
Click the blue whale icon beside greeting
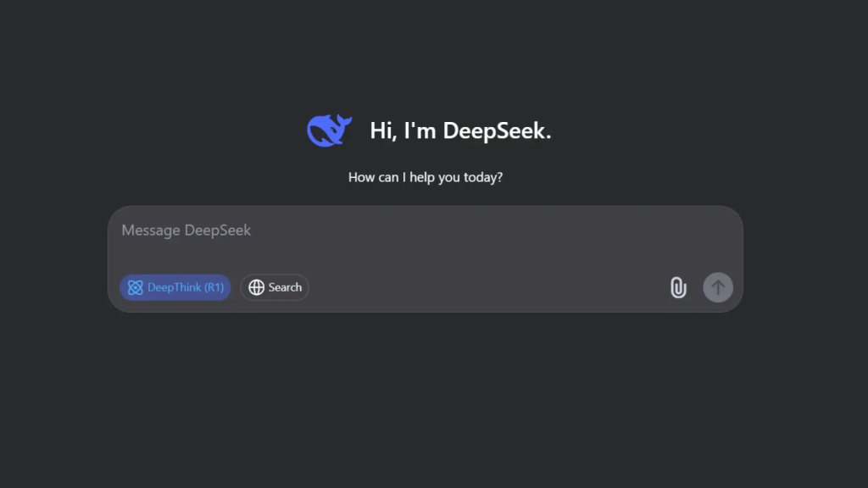[x=329, y=130]
